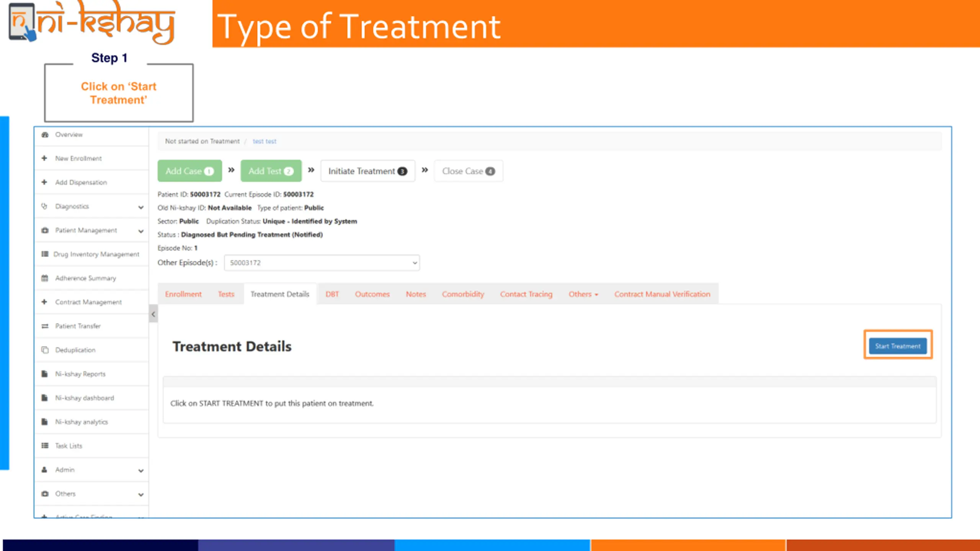Image resolution: width=980 pixels, height=551 pixels.
Task: Switch to the Enrollment tab
Action: (183, 294)
